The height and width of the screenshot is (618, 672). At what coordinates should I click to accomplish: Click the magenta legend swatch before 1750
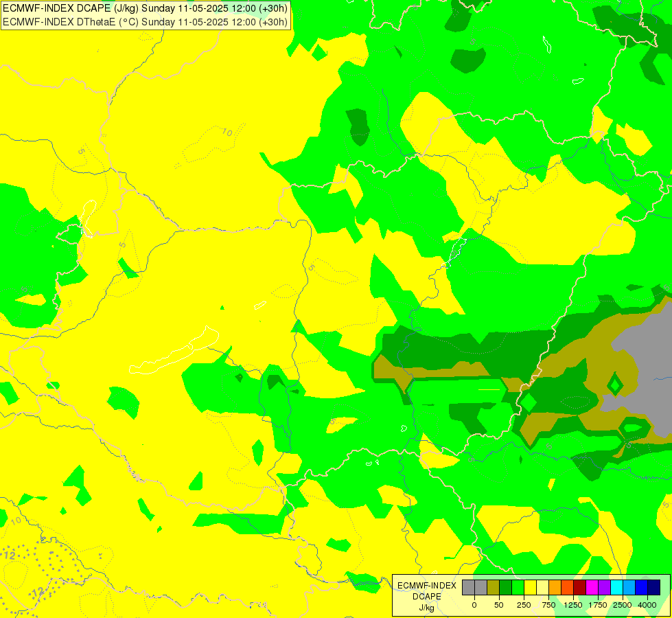[592, 587]
